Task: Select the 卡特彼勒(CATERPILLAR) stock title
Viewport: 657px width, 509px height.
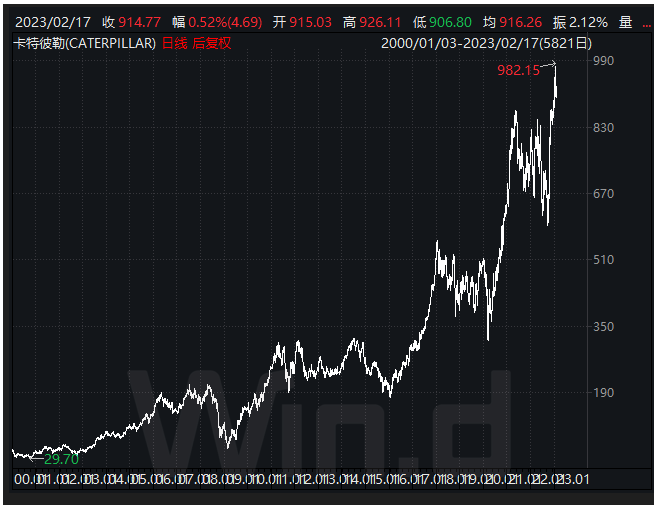Action: (x=85, y=43)
